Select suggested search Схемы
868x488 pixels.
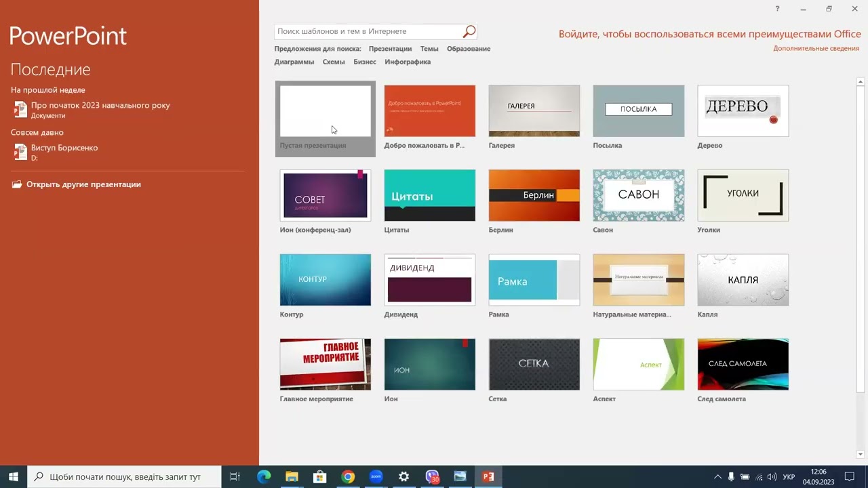point(334,62)
